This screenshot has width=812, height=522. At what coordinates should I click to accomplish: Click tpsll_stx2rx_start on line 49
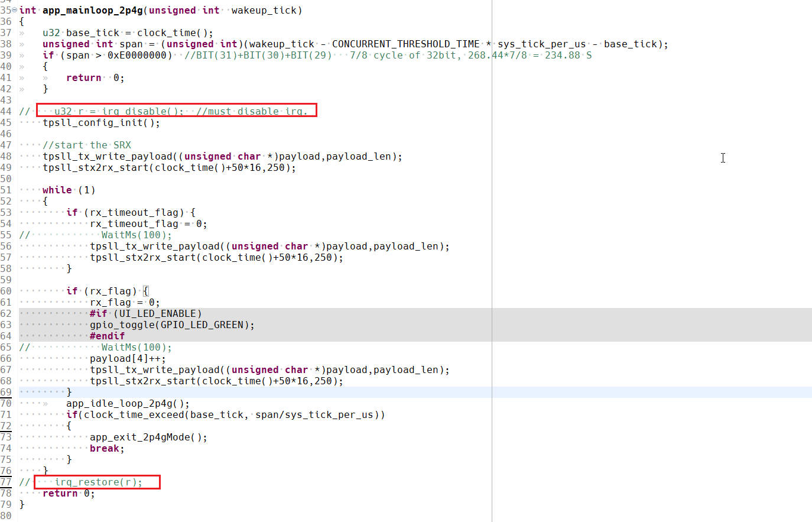point(95,168)
